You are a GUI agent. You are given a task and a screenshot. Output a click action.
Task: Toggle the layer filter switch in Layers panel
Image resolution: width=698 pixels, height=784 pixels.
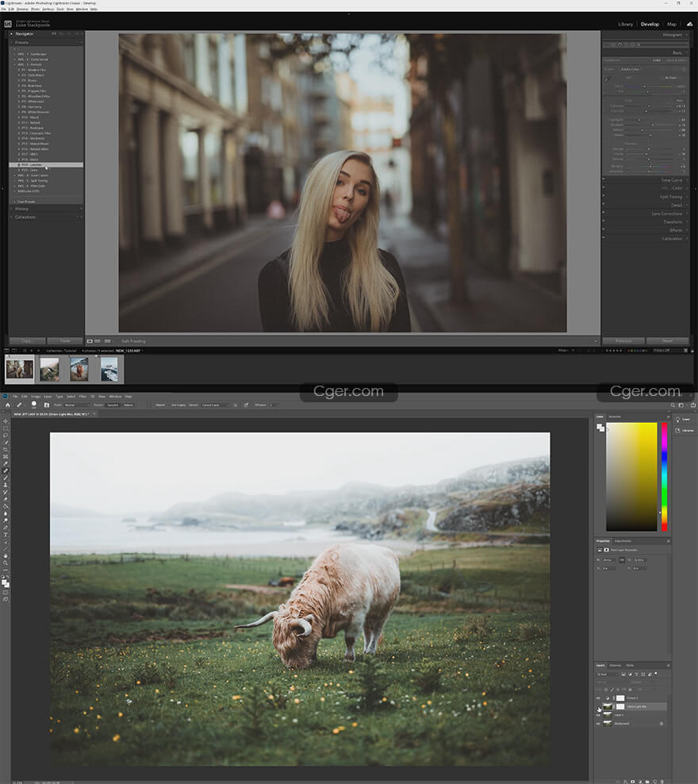[655, 674]
